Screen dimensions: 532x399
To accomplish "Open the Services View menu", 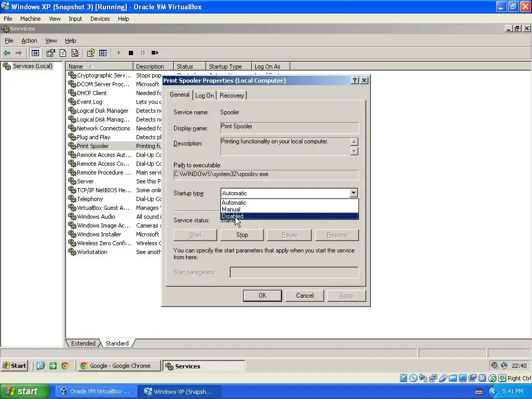I will [x=51, y=41].
